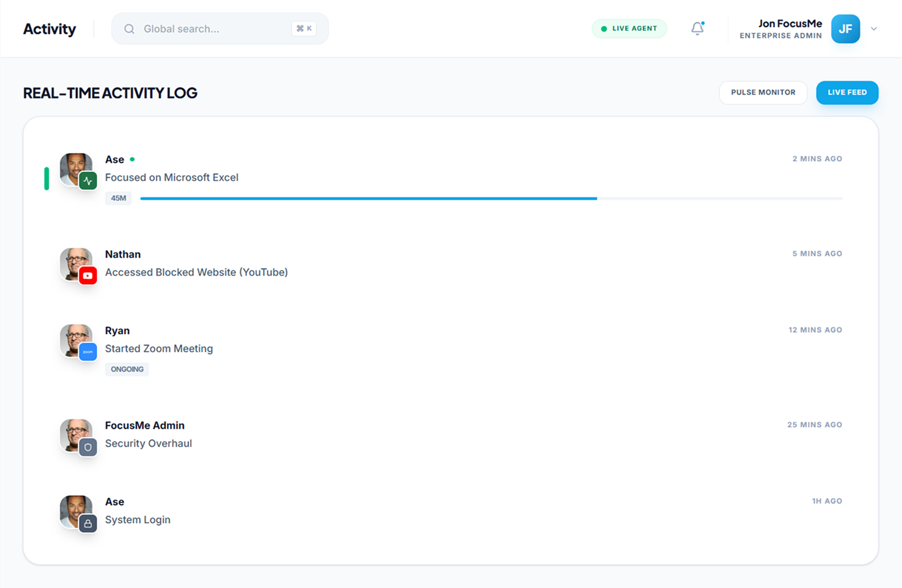The image size is (902, 588).
Task: Click the green activity pulse badge on Ase
Action: click(x=88, y=181)
